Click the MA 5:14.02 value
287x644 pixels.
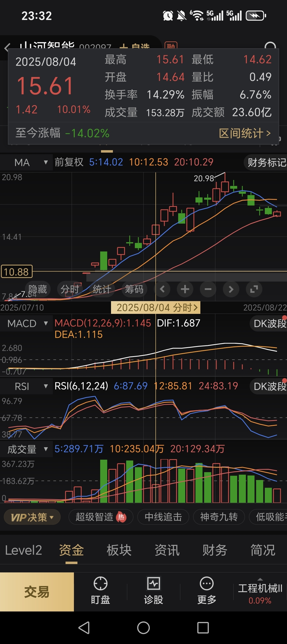pyautogui.click(x=106, y=162)
